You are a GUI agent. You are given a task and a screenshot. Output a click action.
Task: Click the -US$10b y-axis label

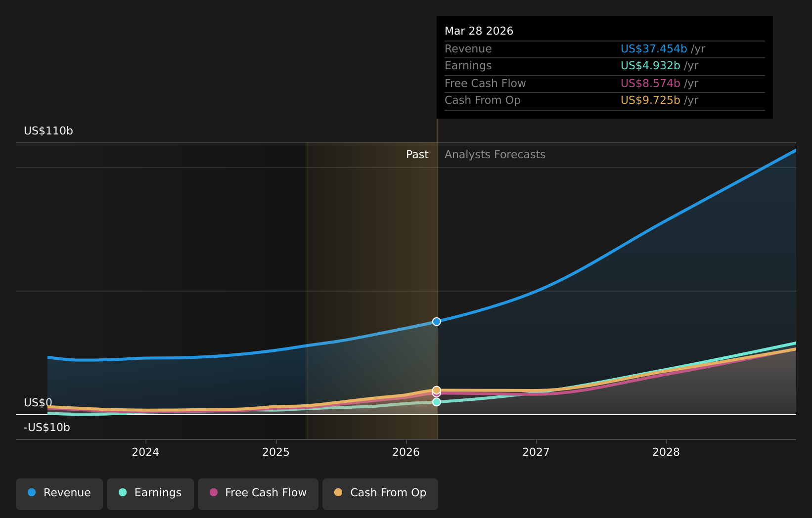[x=47, y=428]
